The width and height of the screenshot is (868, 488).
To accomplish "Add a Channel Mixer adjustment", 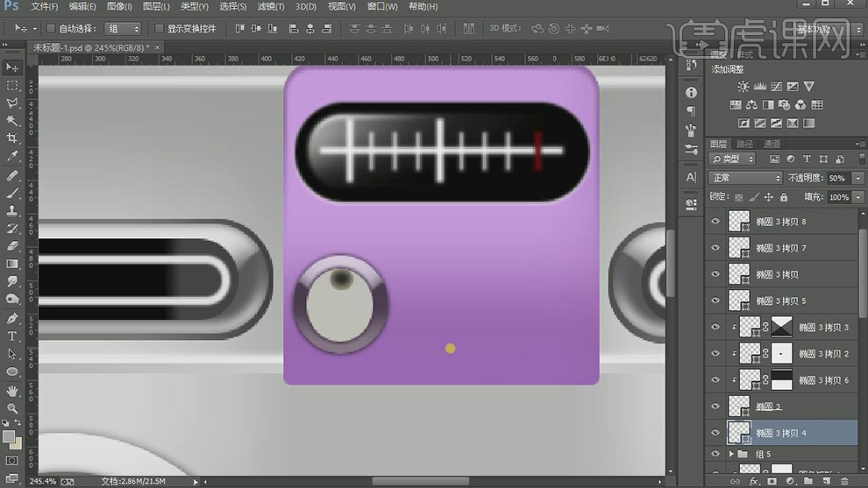I will click(x=800, y=104).
